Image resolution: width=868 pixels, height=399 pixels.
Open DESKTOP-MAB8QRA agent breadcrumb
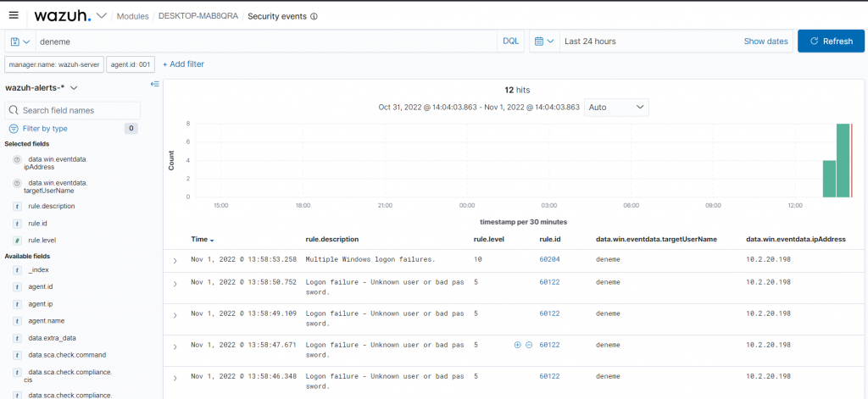pyautogui.click(x=198, y=16)
